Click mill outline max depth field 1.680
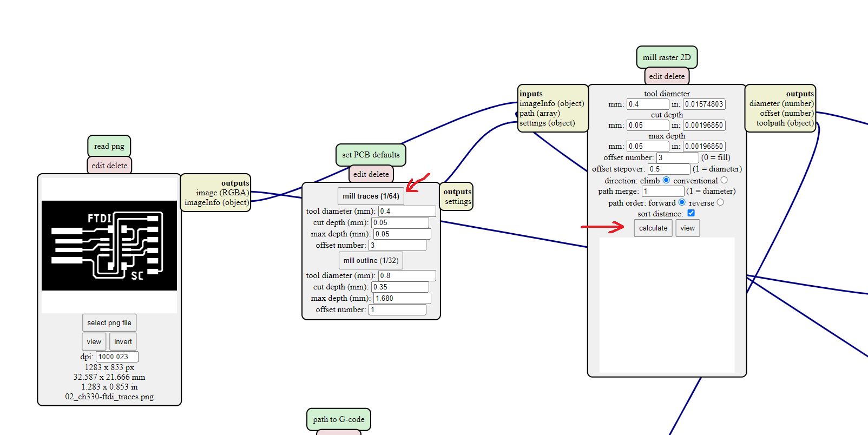Viewport: 868px width, 435px height. pos(402,298)
